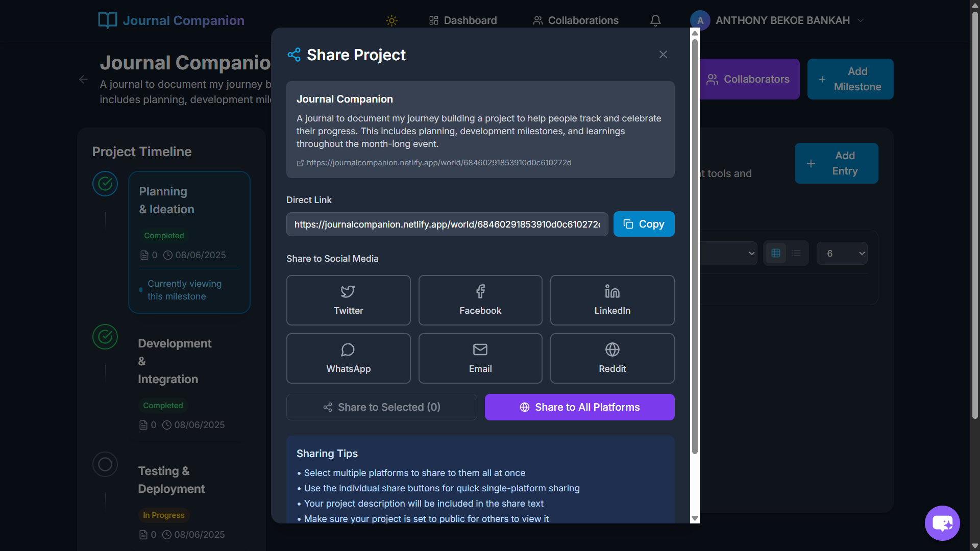This screenshot has height=551, width=980.
Task: Click the Twitter share icon
Action: pyautogui.click(x=348, y=292)
